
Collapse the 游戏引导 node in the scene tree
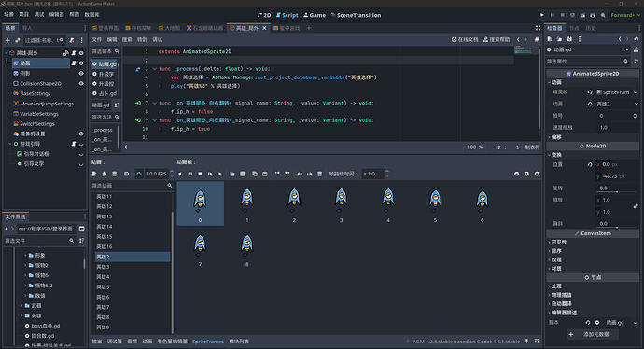(10, 144)
